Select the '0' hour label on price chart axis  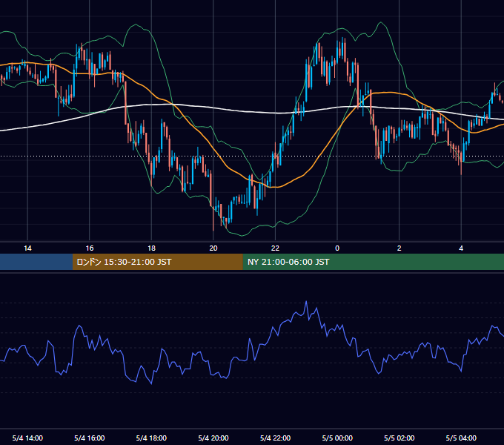click(x=337, y=248)
